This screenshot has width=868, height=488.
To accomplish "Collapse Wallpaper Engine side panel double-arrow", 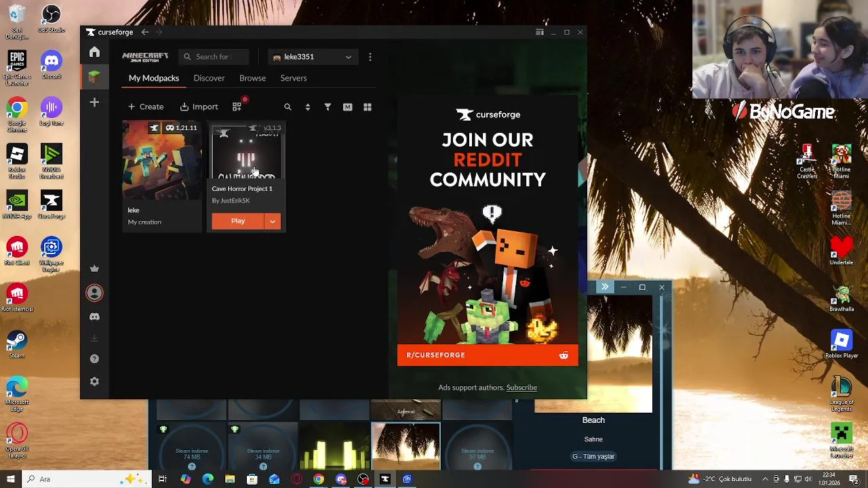I will pos(605,287).
